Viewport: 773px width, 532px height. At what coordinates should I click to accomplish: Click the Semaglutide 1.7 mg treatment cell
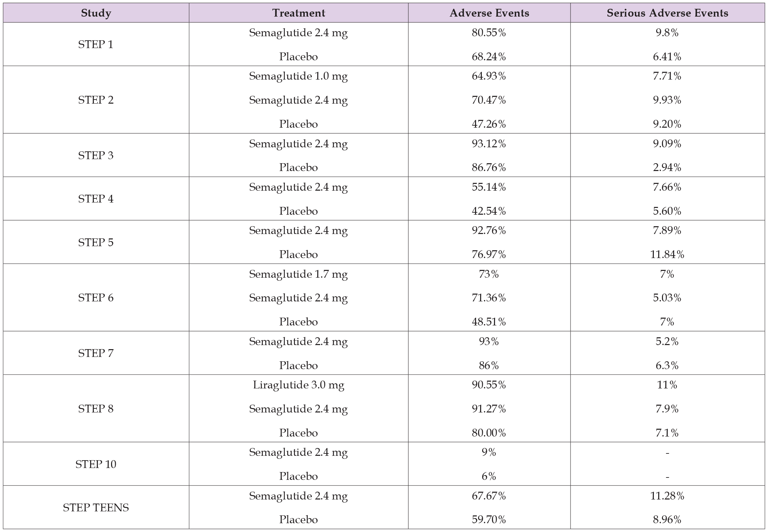[298, 274]
